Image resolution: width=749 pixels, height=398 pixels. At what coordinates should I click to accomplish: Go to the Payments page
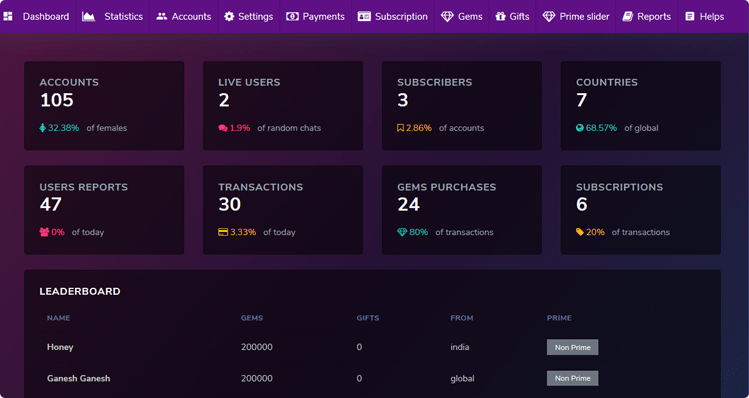(x=323, y=17)
